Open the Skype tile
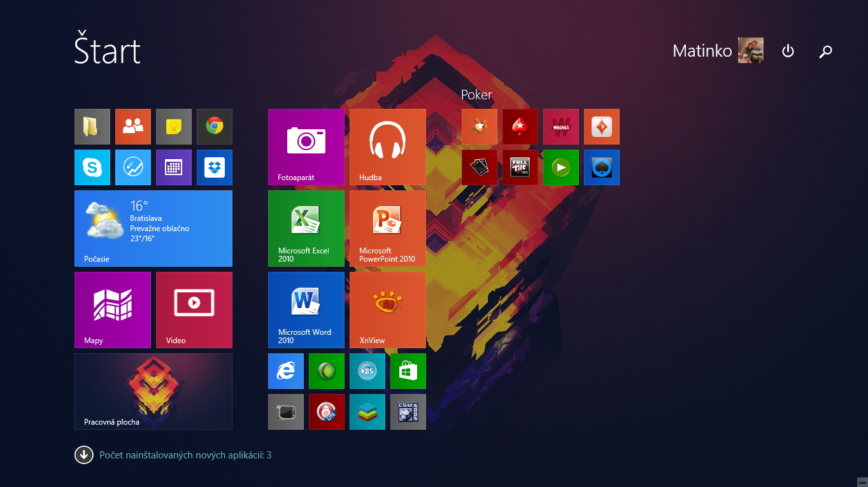The width and height of the screenshot is (868, 487). [92, 167]
